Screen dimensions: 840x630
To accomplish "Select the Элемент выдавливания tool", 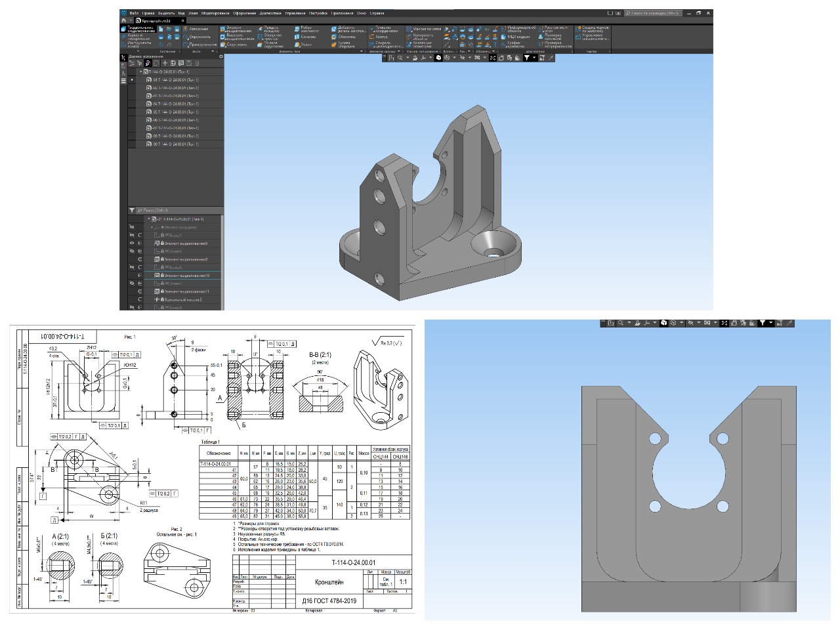I will pyautogui.click(x=236, y=30).
